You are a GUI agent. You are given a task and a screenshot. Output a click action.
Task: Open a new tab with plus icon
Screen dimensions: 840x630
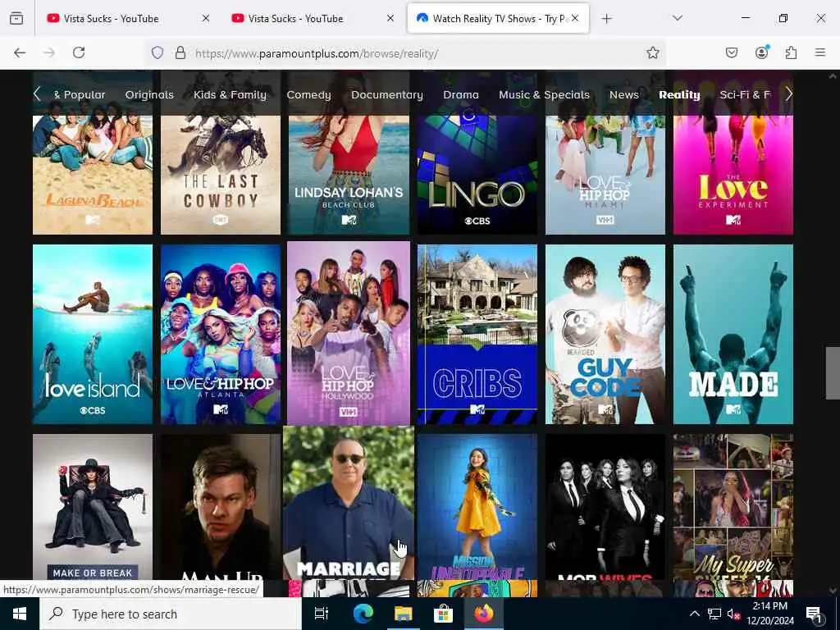[x=606, y=19]
